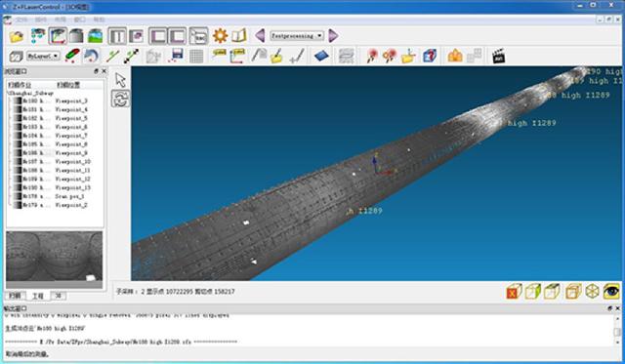This screenshot has width=625, height=364.
Task: Select the arrow pointer tool
Action: point(120,80)
